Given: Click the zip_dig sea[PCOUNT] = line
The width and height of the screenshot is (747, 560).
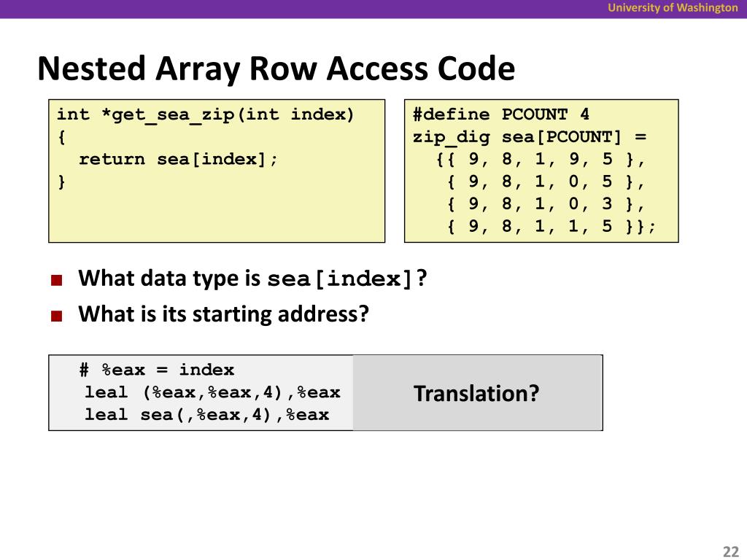Looking at the screenshot, I should pos(530,138).
